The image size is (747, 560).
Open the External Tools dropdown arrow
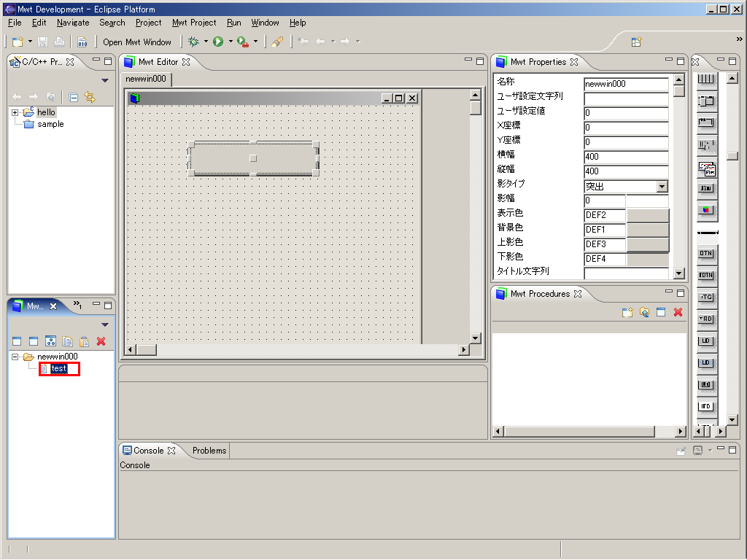pos(255,42)
